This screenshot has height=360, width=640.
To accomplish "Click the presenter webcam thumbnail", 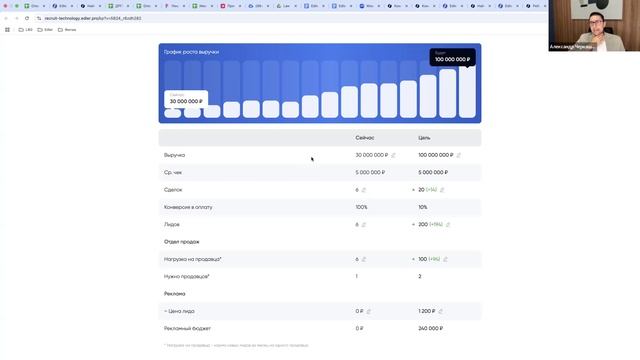I will [594, 26].
